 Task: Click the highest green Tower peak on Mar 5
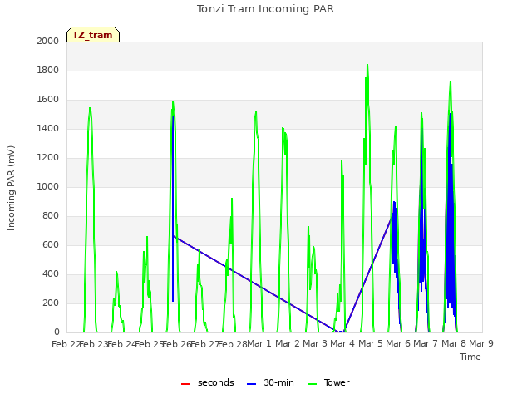click(367, 65)
